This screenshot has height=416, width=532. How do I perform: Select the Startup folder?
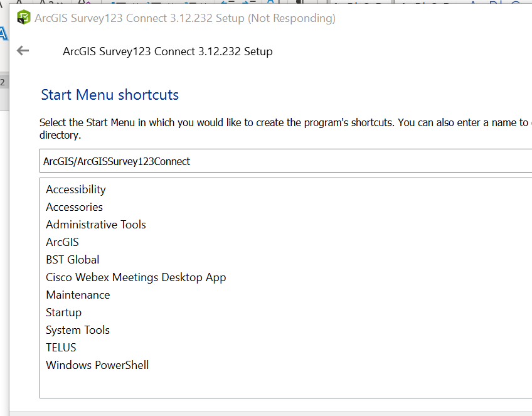(x=63, y=312)
